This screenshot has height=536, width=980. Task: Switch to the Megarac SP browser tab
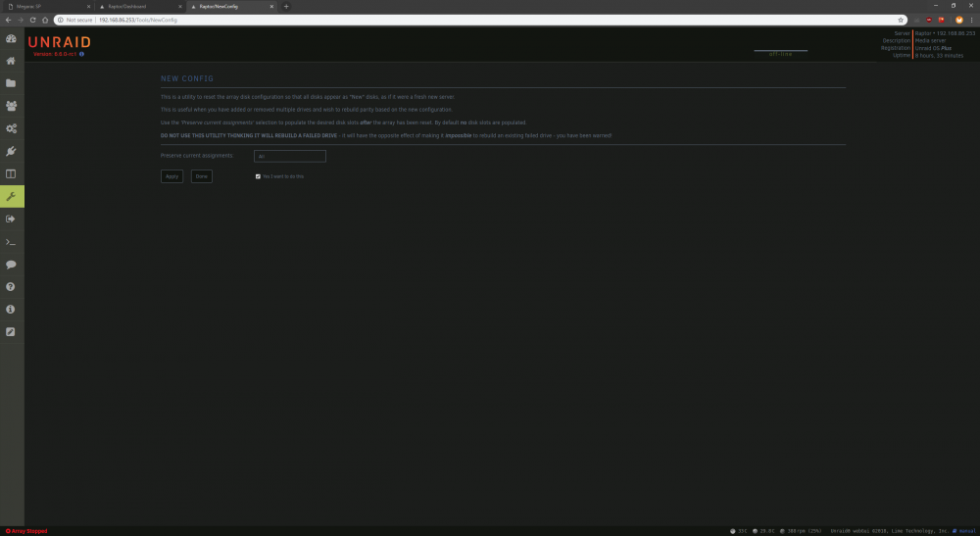click(49, 6)
